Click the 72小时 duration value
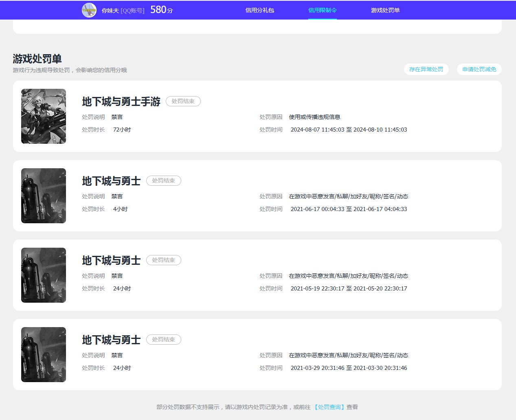 [122, 130]
